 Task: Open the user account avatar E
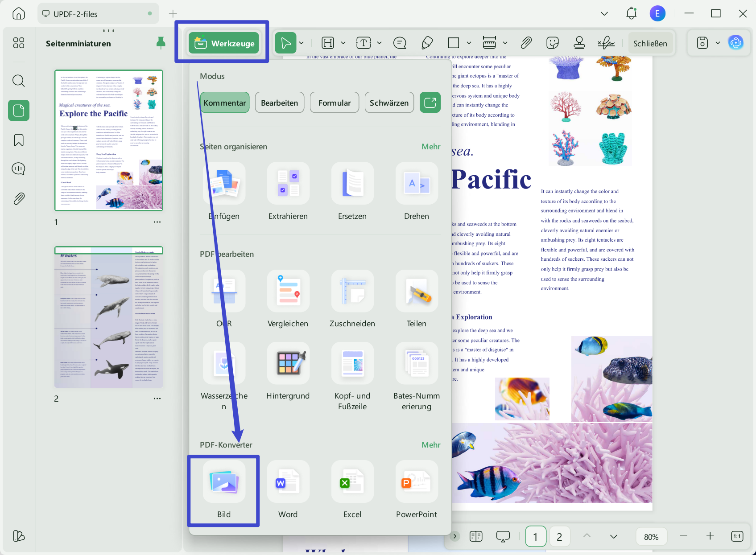(657, 13)
